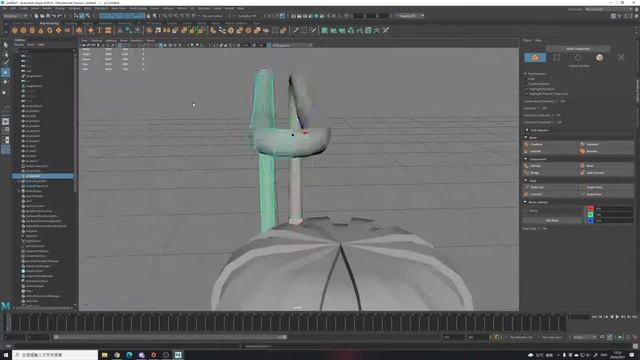Activate the Rotate tool in the toolbox
The height and width of the screenshot is (360, 640).
click(5, 82)
